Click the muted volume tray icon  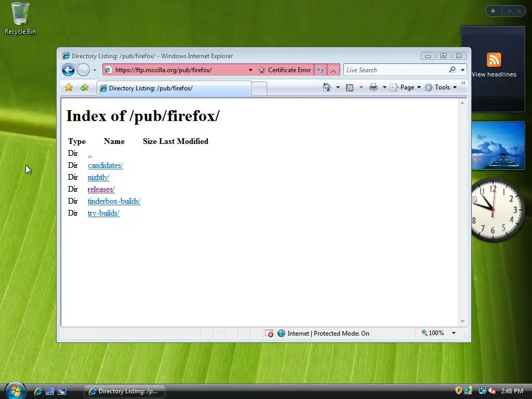[493, 391]
